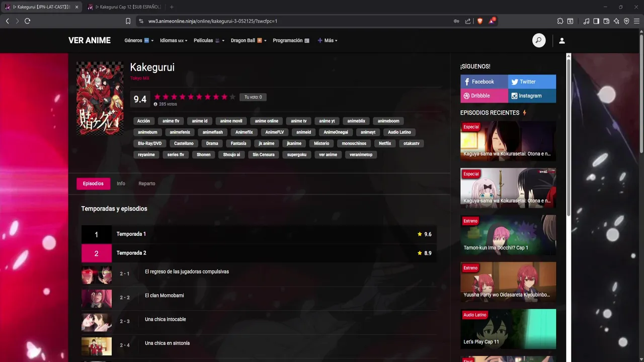This screenshot has width=644, height=362.
Task: Click the browser forward arrow
Action: coord(17,21)
